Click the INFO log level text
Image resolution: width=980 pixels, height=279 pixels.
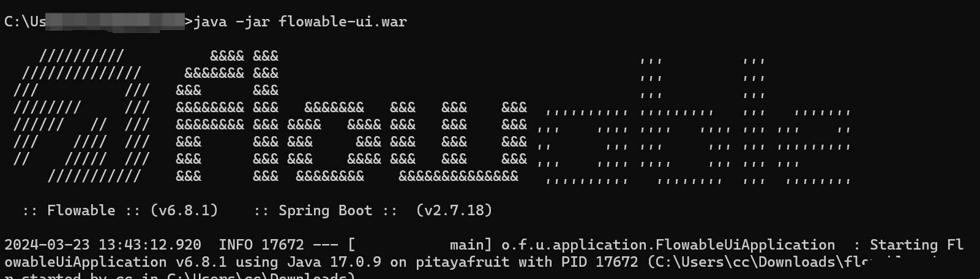236,245
